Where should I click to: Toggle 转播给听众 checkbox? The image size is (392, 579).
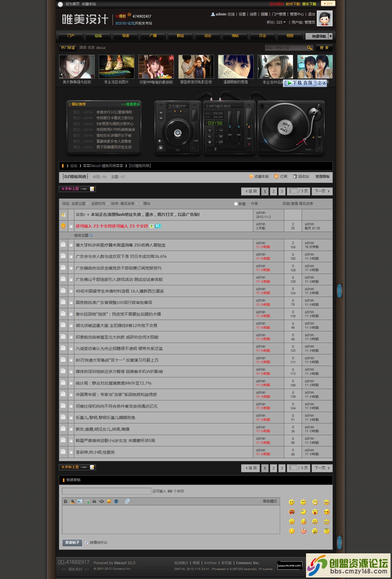[x=87, y=543]
